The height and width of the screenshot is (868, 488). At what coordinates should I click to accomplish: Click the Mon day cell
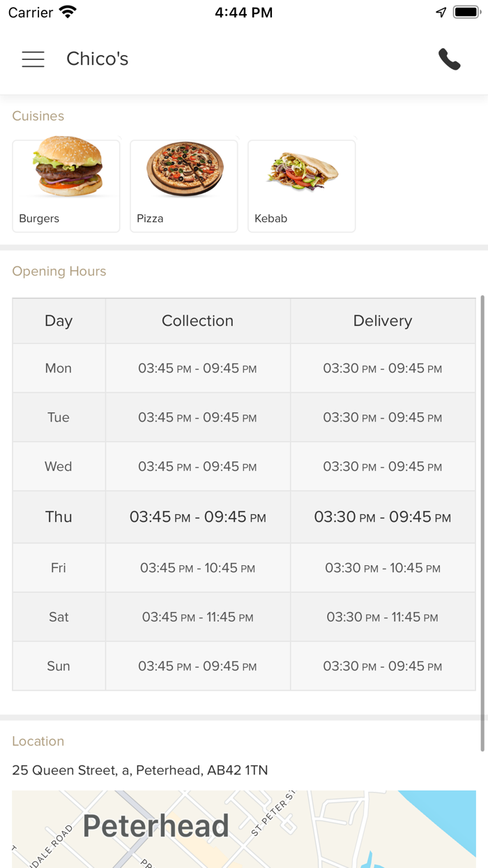pyautogui.click(x=59, y=368)
